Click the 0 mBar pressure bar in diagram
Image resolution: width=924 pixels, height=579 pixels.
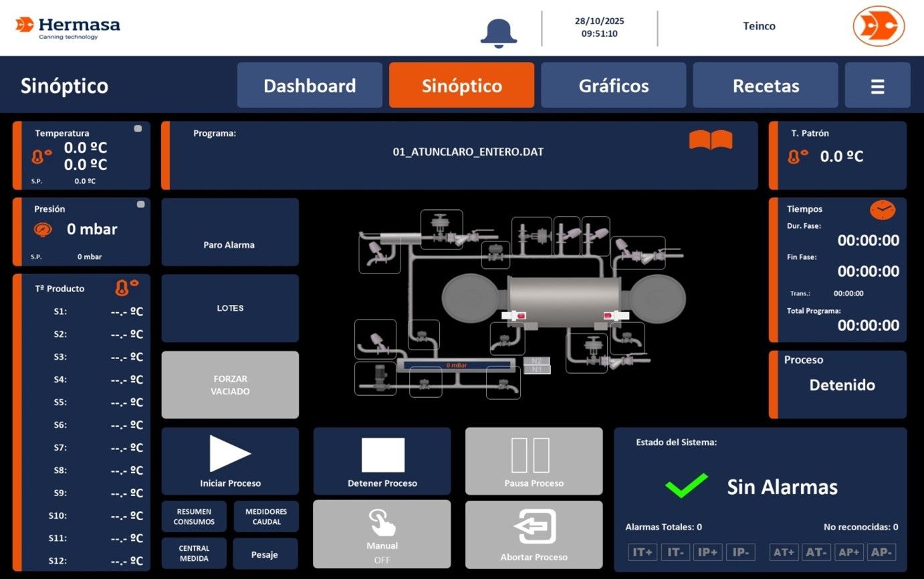click(455, 365)
